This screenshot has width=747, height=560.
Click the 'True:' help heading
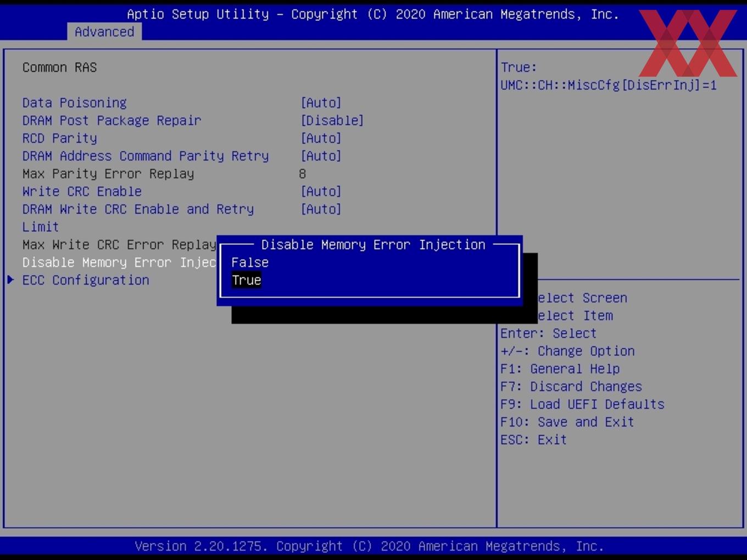click(519, 67)
